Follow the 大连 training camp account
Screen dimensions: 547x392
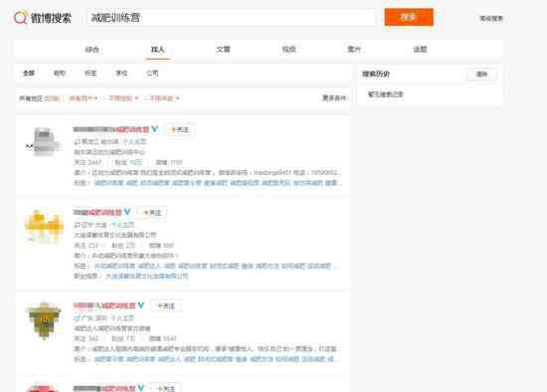pos(152,212)
